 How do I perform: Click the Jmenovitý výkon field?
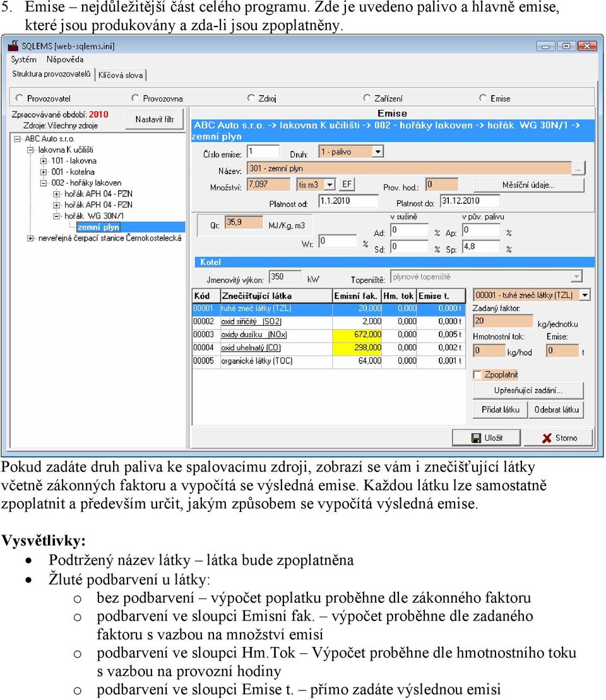285,277
